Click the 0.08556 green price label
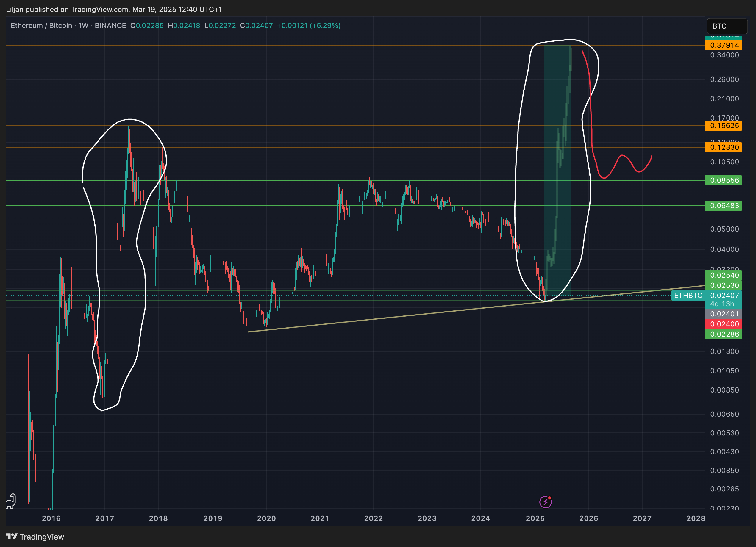 [x=724, y=180]
